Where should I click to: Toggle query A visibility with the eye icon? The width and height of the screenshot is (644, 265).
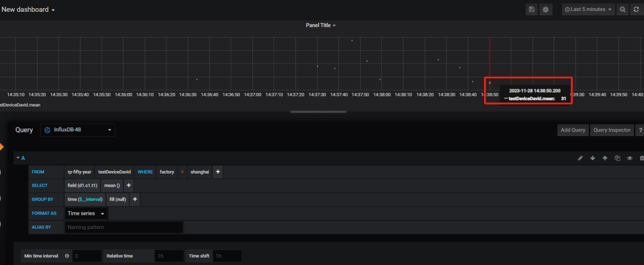click(630, 158)
